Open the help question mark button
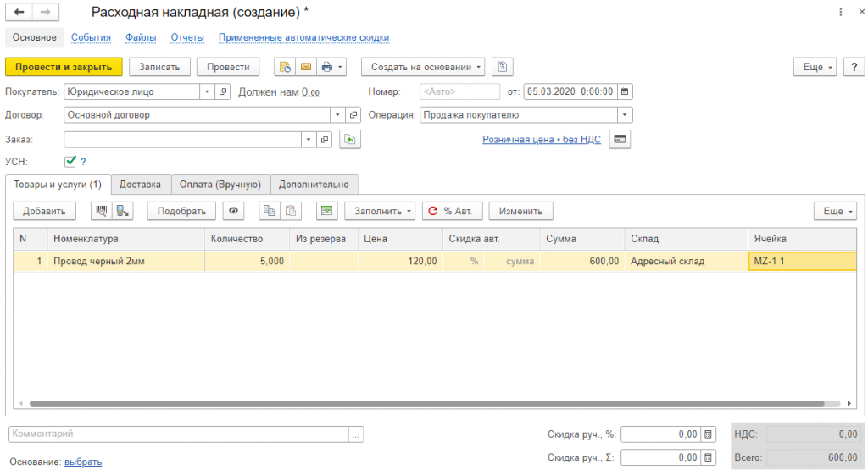The width and height of the screenshot is (868, 476). click(x=854, y=67)
